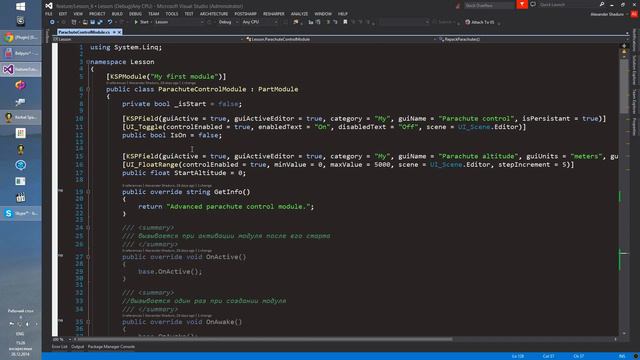Open the WINDOW menu
This screenshot has width=640, height=360.
point(323,14)
